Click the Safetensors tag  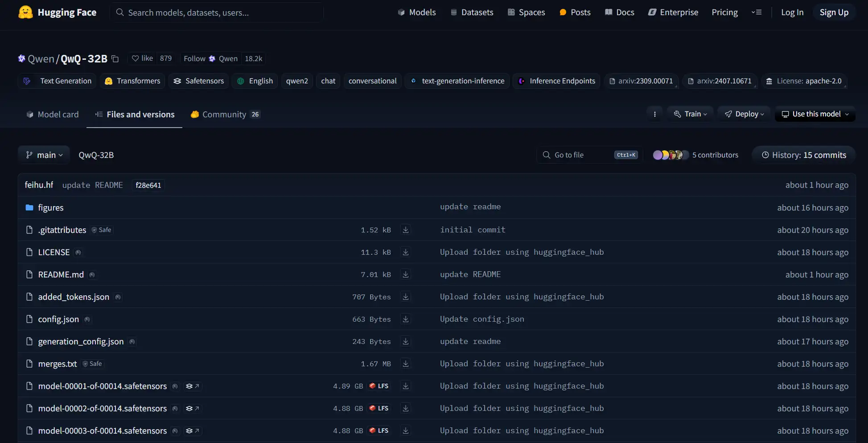pyautogui.click(x=198, y=81)
